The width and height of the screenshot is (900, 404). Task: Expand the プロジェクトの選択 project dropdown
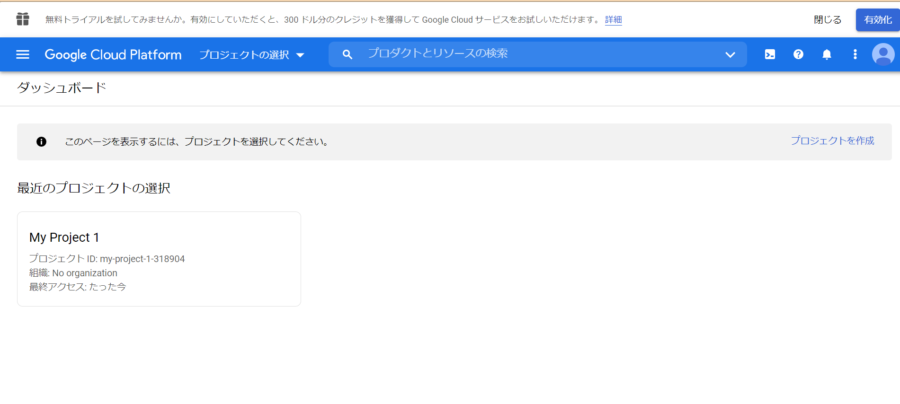tap(251, 55)
